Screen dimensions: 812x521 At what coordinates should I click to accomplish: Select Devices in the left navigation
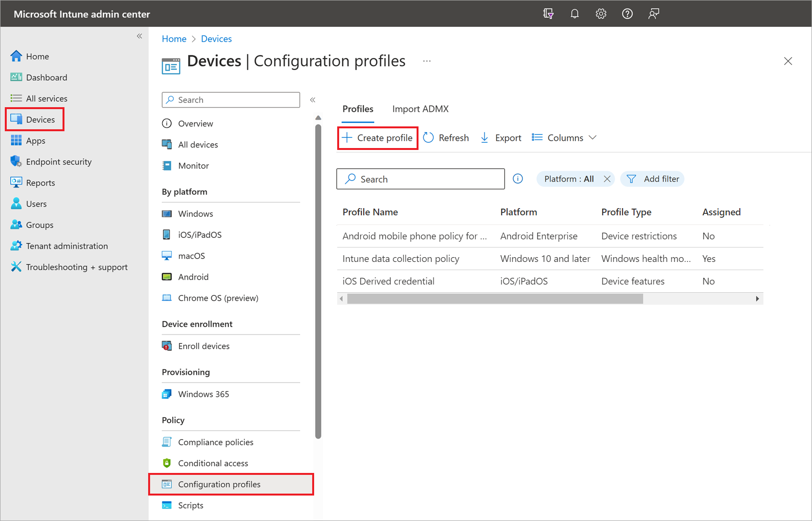(x=34, y=120)
